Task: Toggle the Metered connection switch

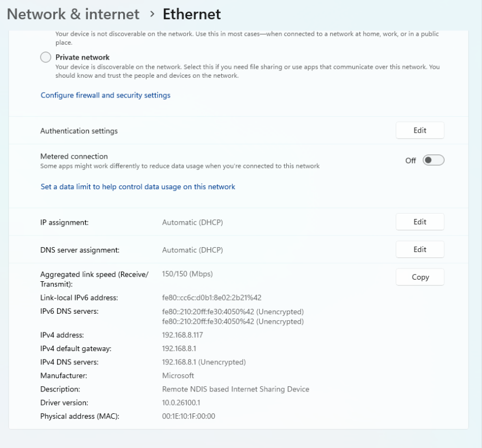Action: point(433,160)
